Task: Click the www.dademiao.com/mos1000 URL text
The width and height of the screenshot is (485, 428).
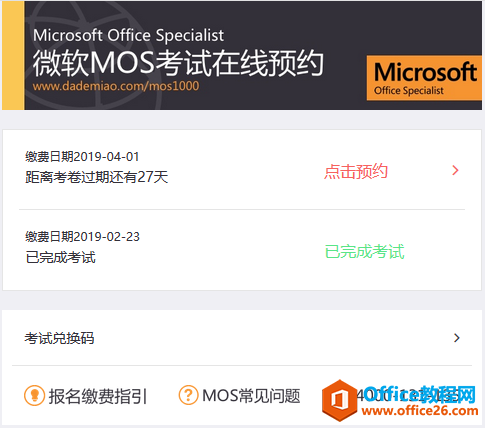Action: (116, 86)
